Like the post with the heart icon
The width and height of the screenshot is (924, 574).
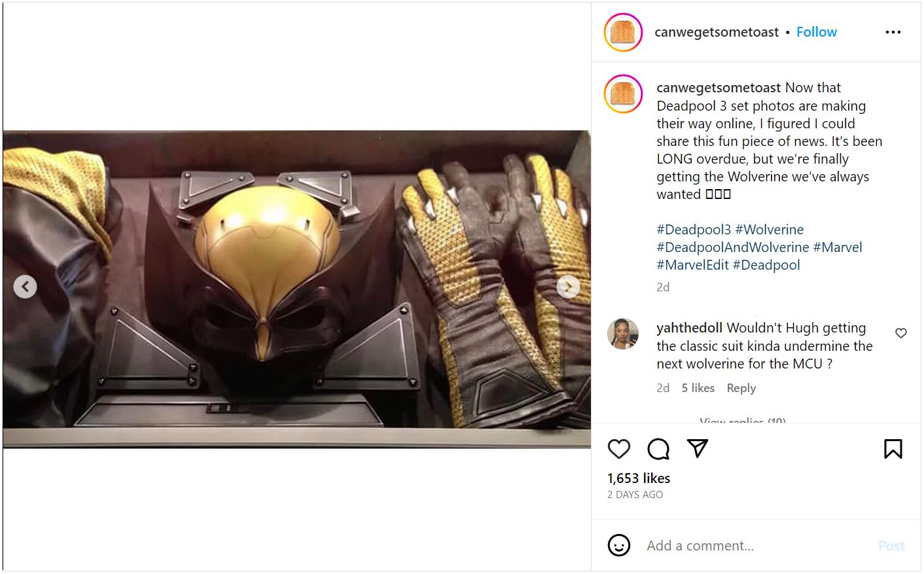(x=618, y=449)
